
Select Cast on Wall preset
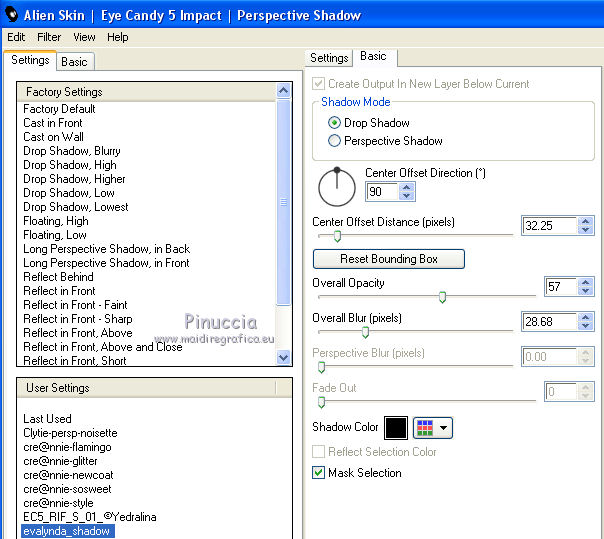click(53, 137)
